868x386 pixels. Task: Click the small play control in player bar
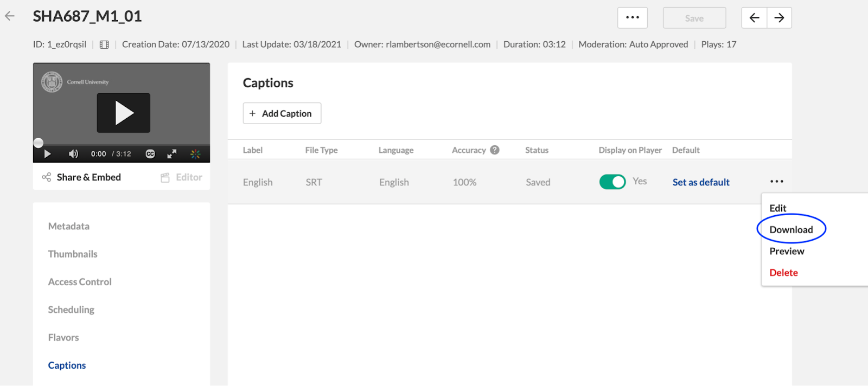tap(47, 154)
